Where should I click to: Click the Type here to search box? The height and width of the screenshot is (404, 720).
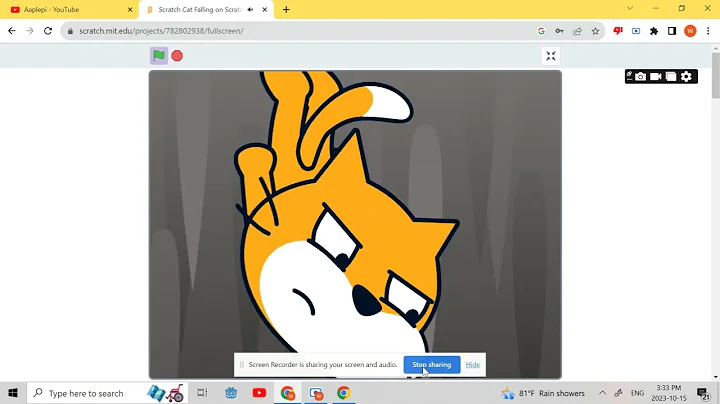coord(107,393)
